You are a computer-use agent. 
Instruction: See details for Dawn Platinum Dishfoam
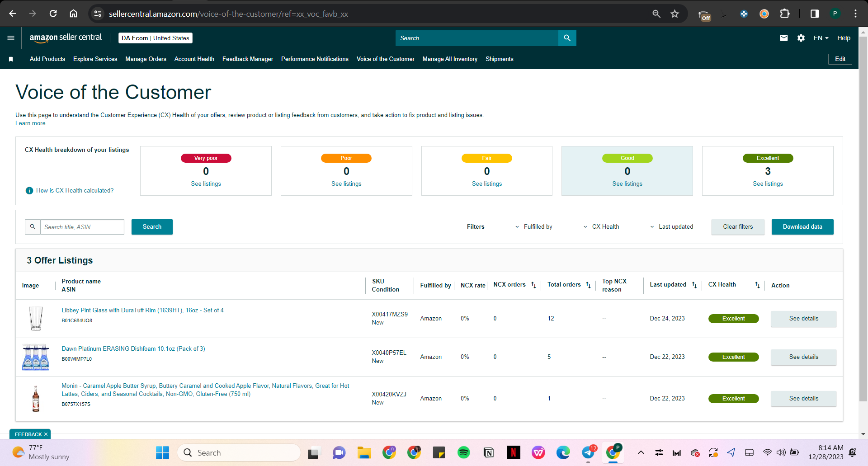pos(803,357)
